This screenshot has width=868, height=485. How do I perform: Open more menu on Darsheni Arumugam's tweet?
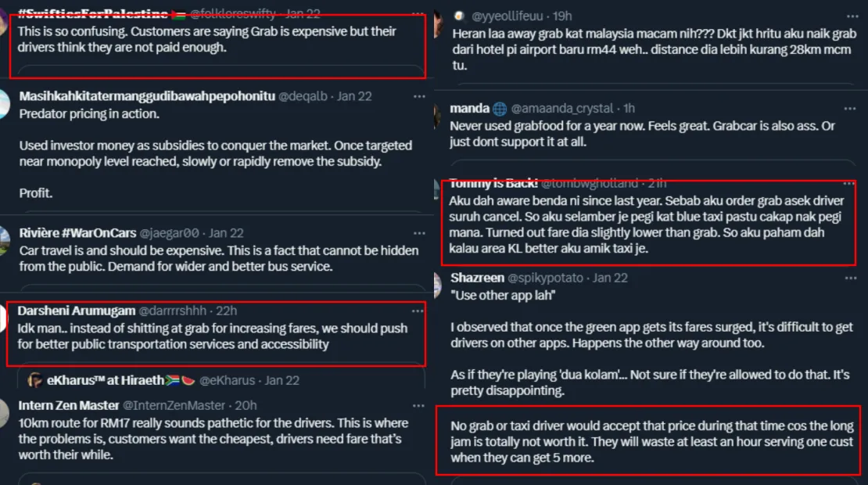click(x=418, y=311)
